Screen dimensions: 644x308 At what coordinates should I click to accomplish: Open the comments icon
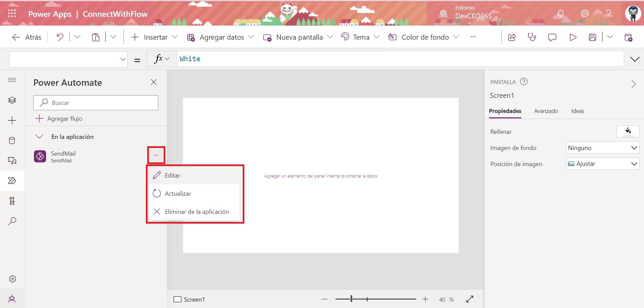(552, 37)
